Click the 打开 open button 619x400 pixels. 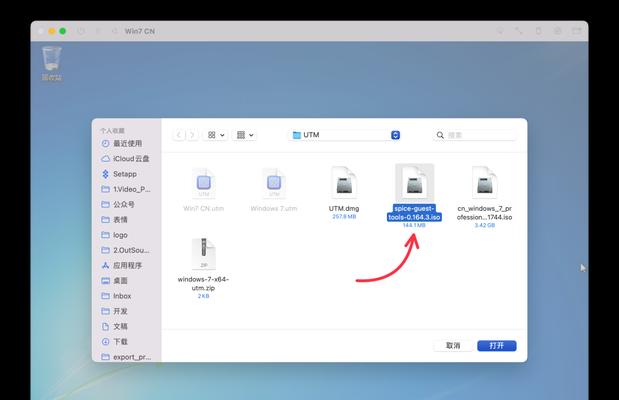(497, 346)
